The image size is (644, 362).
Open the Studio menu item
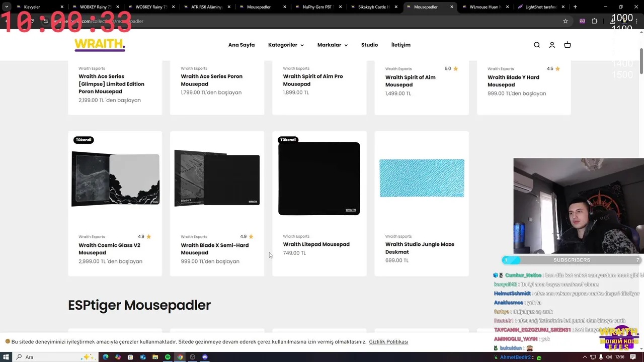pos(369,45)
